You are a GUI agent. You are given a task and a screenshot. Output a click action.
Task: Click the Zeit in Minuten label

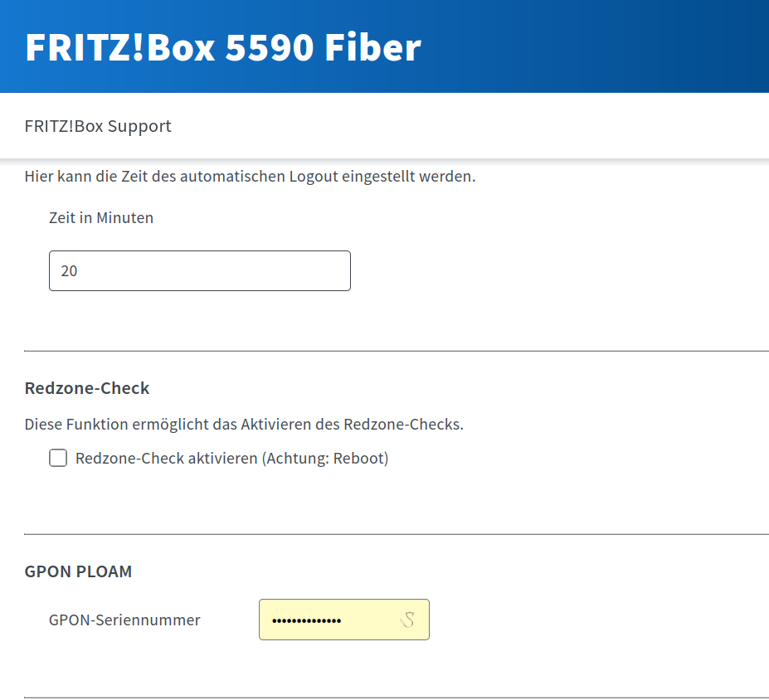click(x=101, y=217)
